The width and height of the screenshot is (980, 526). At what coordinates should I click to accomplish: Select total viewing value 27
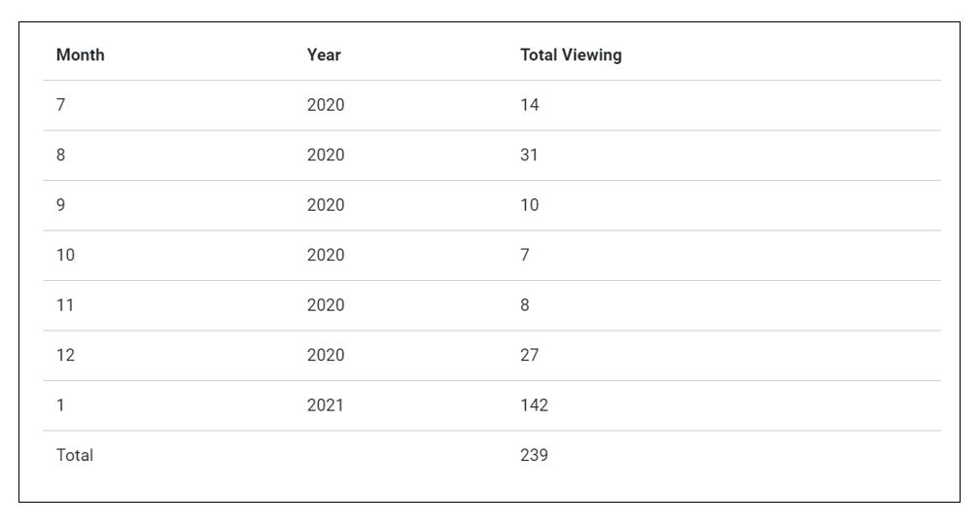(530, 356)
